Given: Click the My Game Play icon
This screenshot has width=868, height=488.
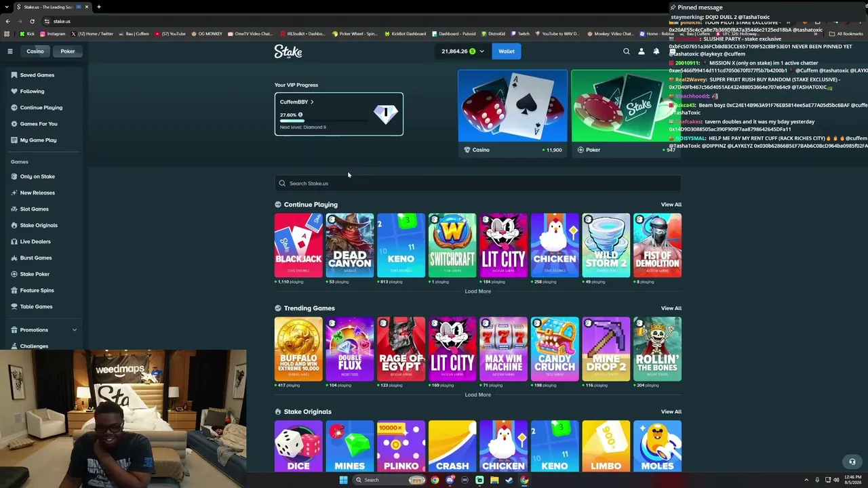Looking at the screenshot, I should [14, 140].
